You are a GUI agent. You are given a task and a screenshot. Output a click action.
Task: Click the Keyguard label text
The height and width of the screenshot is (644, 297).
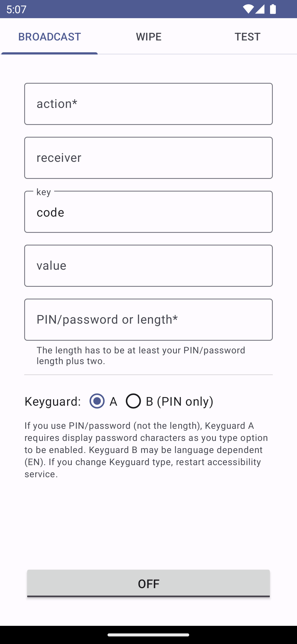53,401
